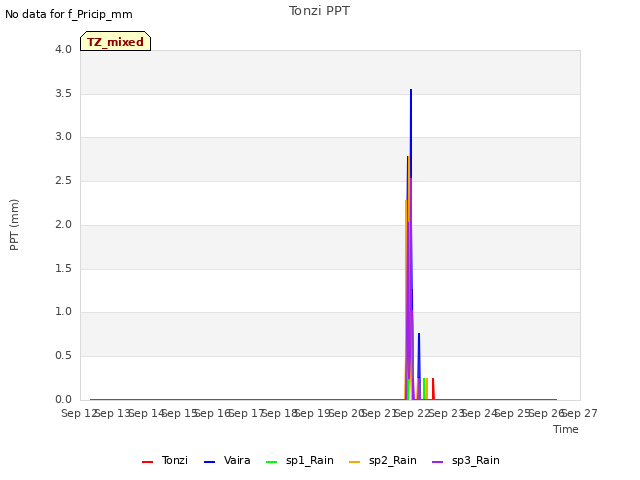This screenshot has width=640, height=480.
Task: Click the Tonzi PPT chart title
Action: pyautogui.click(x=319, y=11)
